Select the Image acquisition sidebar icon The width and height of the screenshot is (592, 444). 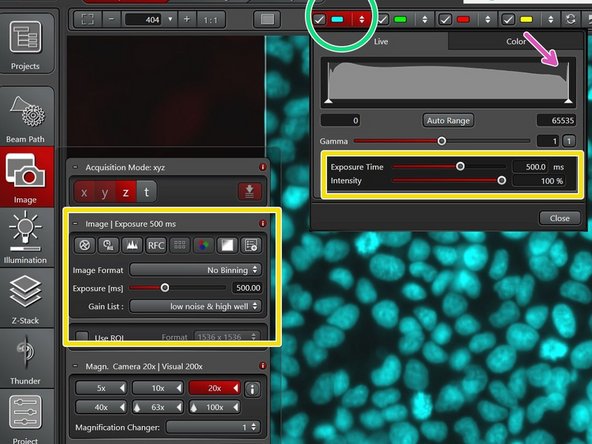coord(25,177)
